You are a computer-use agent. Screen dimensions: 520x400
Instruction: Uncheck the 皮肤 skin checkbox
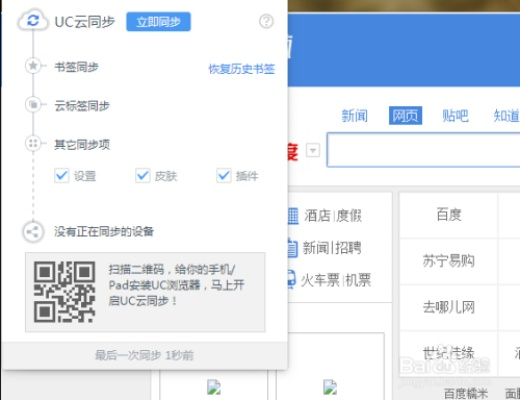point(143,175)
